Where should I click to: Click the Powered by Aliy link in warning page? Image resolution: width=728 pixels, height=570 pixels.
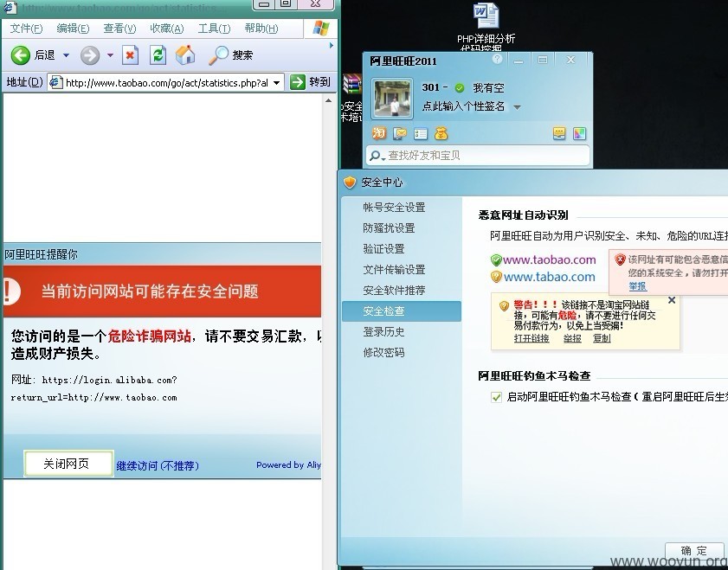click(x=288, y=464)
